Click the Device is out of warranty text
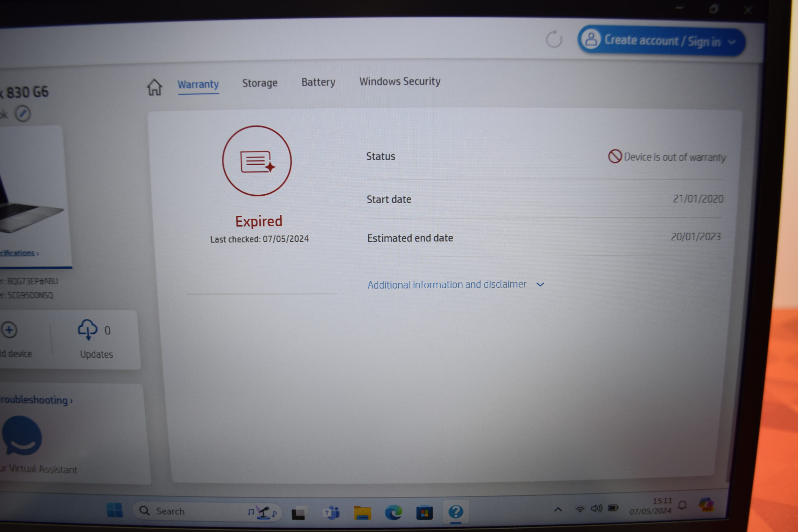This screenshot has width=798, height=532. (x=675, y=157)
